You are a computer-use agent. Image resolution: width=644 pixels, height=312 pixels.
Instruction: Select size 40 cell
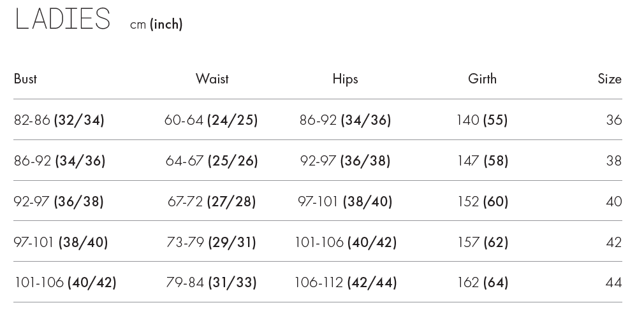point(613,201)
